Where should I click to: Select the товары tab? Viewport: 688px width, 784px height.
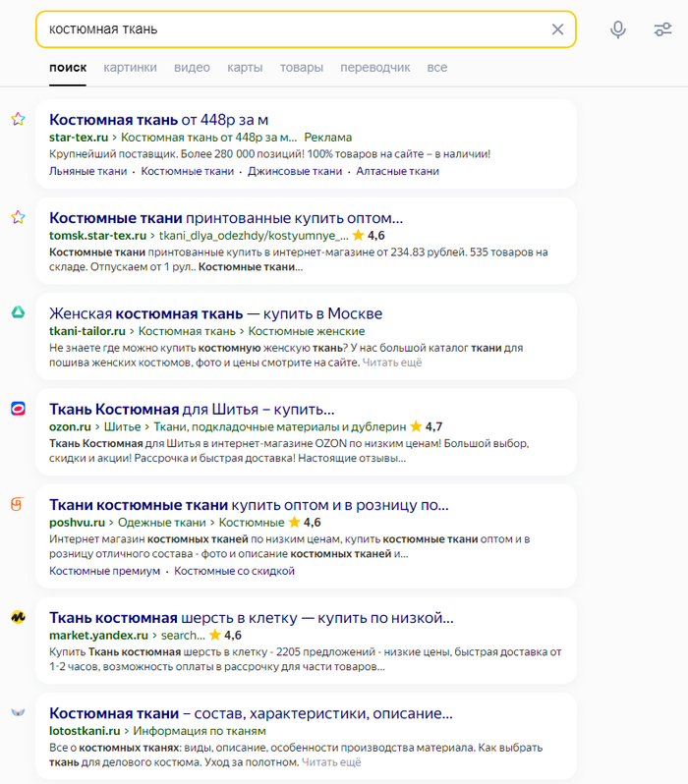coord(301,68)
